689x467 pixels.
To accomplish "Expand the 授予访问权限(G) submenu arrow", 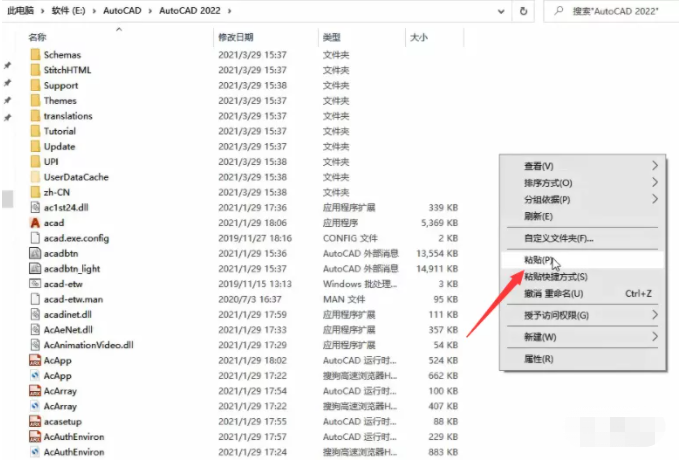I will point(655,315).
